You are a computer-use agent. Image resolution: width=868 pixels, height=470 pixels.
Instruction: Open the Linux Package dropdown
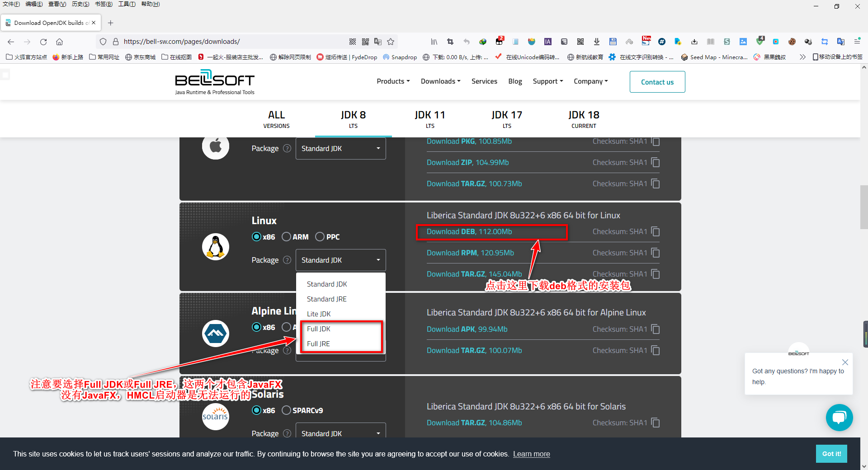point(341,260)
